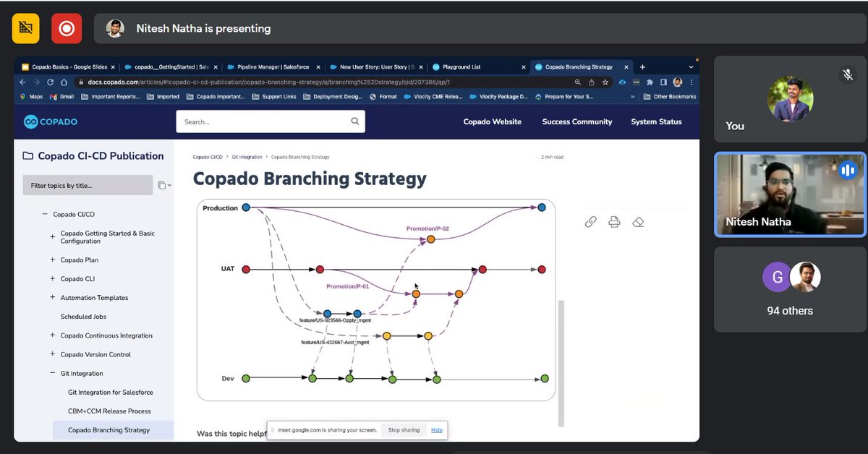Click the yellow crossed-out screen icon in Meet
This screenshot has height=454, width=868.
[25, 28]
